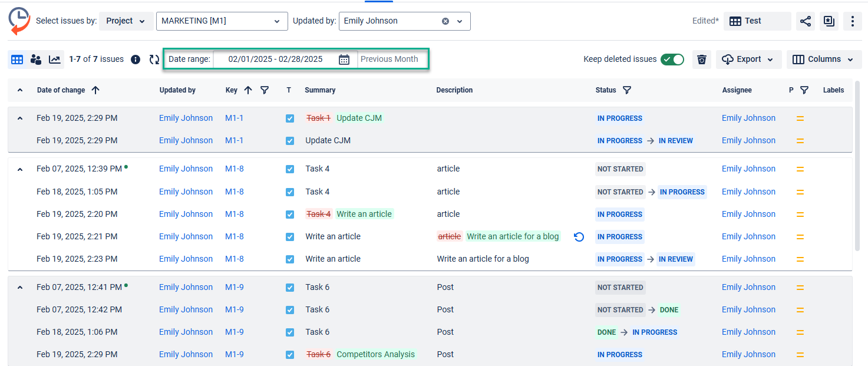Click the Previous Month quick range
This screenshot has height=366, width=868.
pos(389,60)
